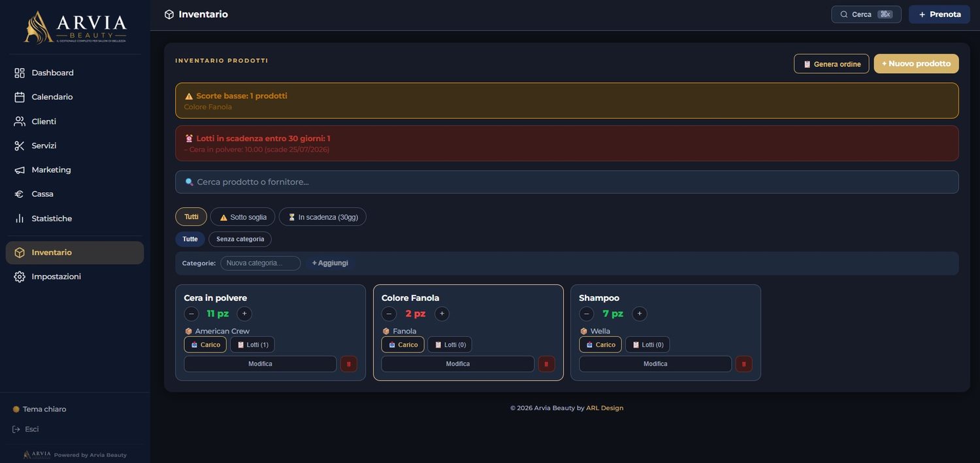Image resolution: width=980 pixels, height=463 pixels.
Task: Open Lotti (0) for Shampoo
Action: (x=647, y=345)
